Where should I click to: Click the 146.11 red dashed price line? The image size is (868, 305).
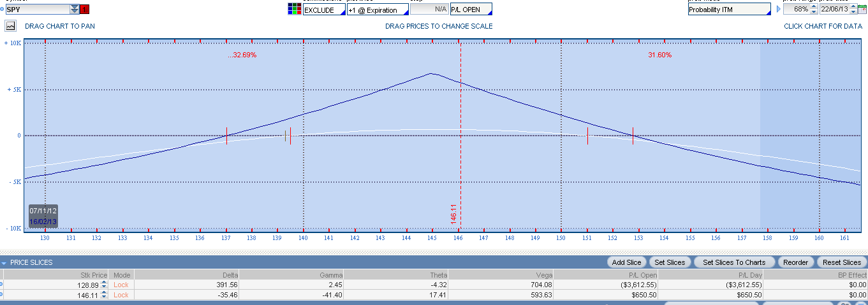pos(460,135)
